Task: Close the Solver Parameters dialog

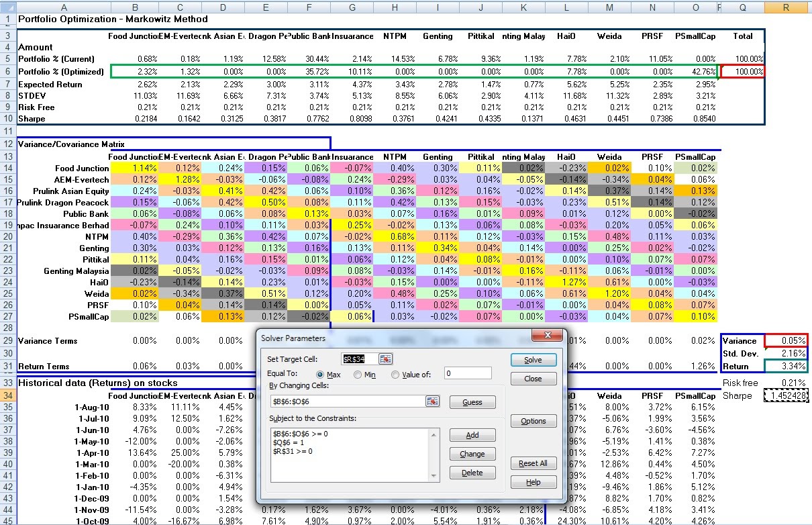Action: tap(533, 379)
